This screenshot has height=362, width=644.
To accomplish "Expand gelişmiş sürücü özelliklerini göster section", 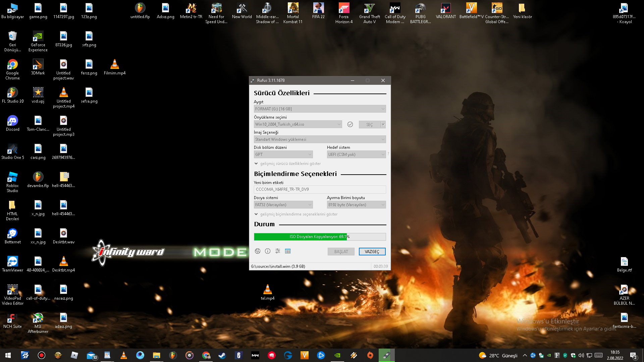I will click(x=290, y=164).
